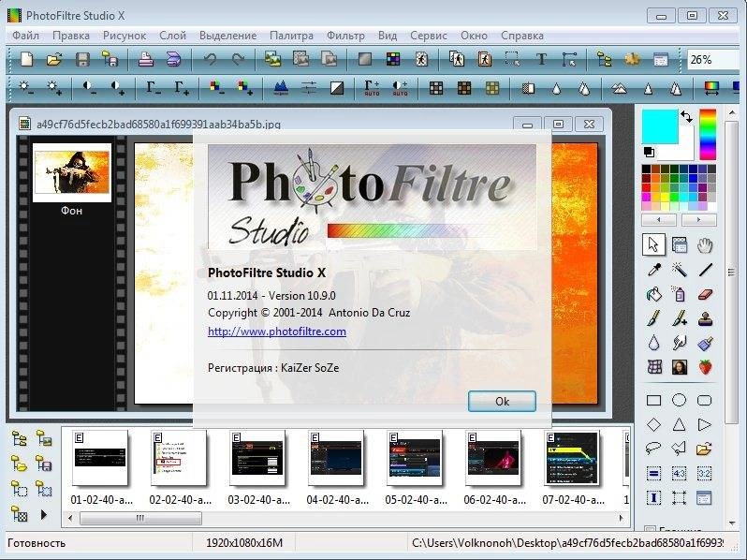This screenshot has width=747, height=560.
Task: Select the Фон layer thumbnail
Action: pyautogui.click(x=72, y=173)
